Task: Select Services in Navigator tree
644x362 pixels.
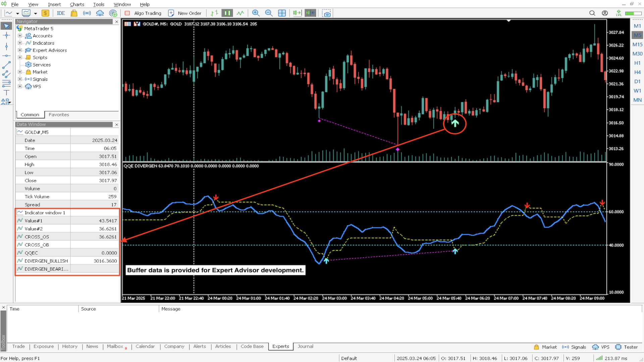Action: [x=42, y=65]
